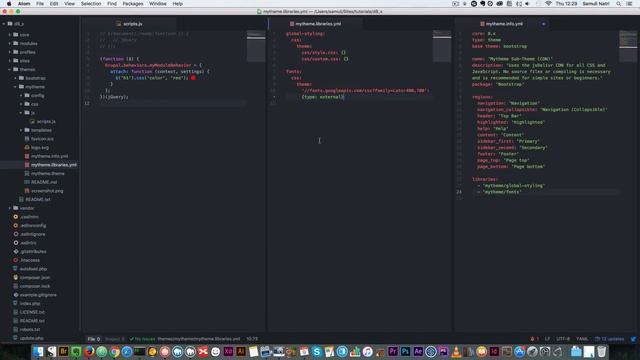The height and width of the screenshot is (360, 640).
Task: Click the red lint error dot in scripts.js
Action: [x=193, y=78]
